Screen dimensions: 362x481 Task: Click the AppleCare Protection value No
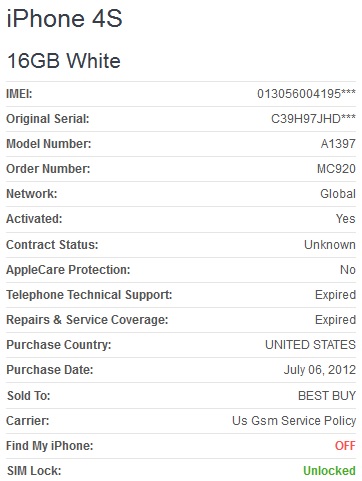pyautogui.click(x=347, y=270)
